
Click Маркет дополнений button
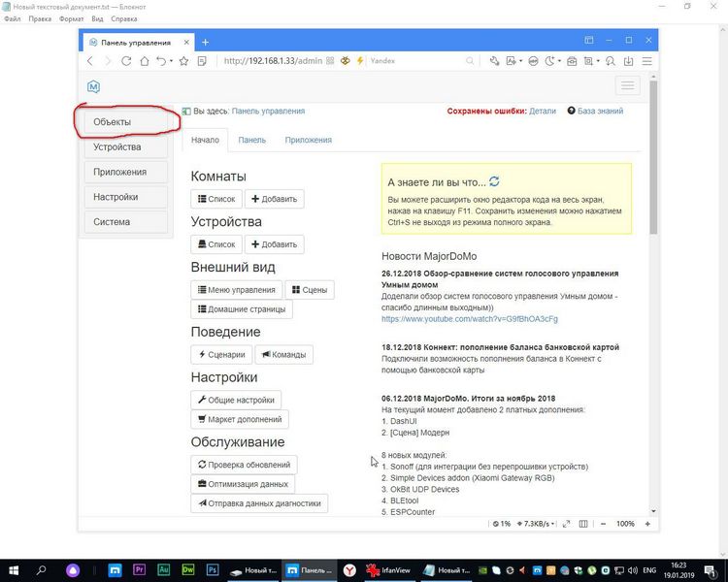pos(240,419)
